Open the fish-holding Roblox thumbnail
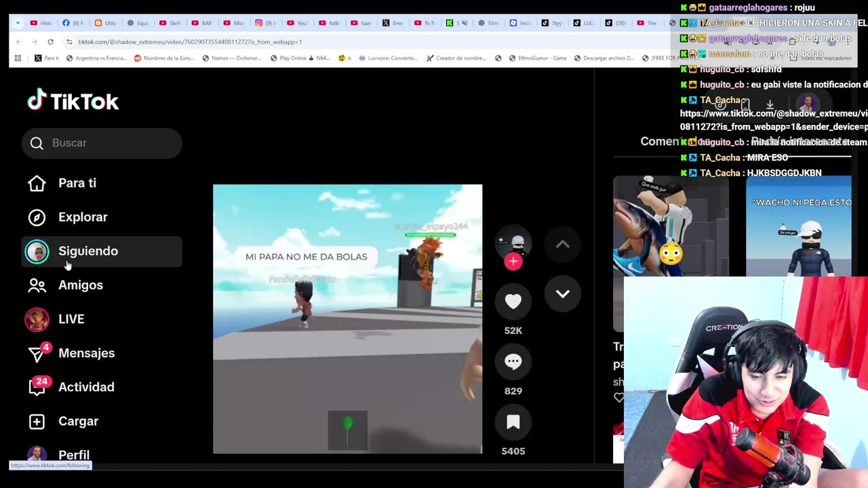The height and width of the screenshot is (488, 868). (x=671, y=253)
